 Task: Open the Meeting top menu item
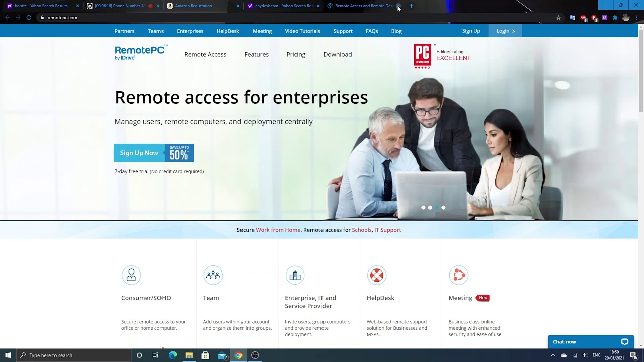262,31
